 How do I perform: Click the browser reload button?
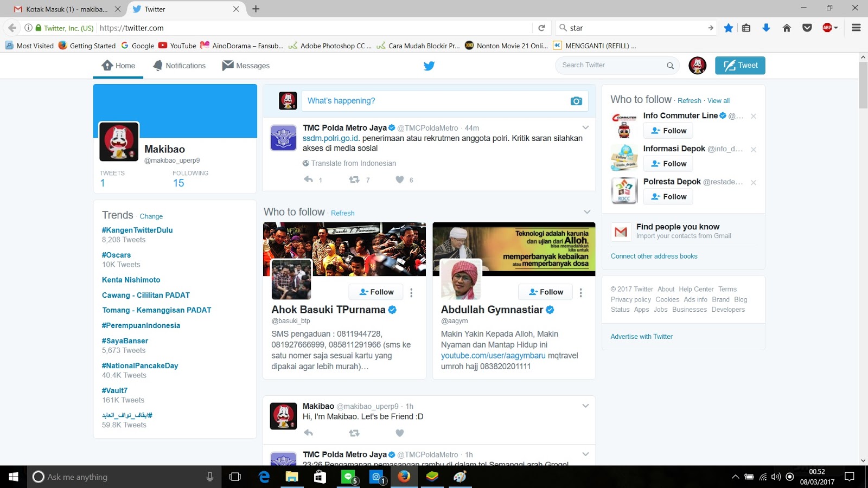tap(541, 28)
